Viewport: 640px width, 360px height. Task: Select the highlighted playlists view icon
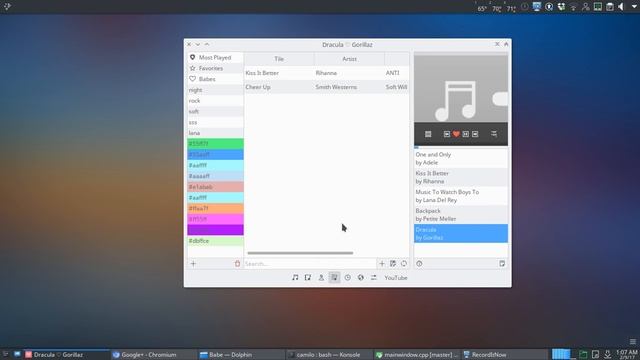(334, 278)
